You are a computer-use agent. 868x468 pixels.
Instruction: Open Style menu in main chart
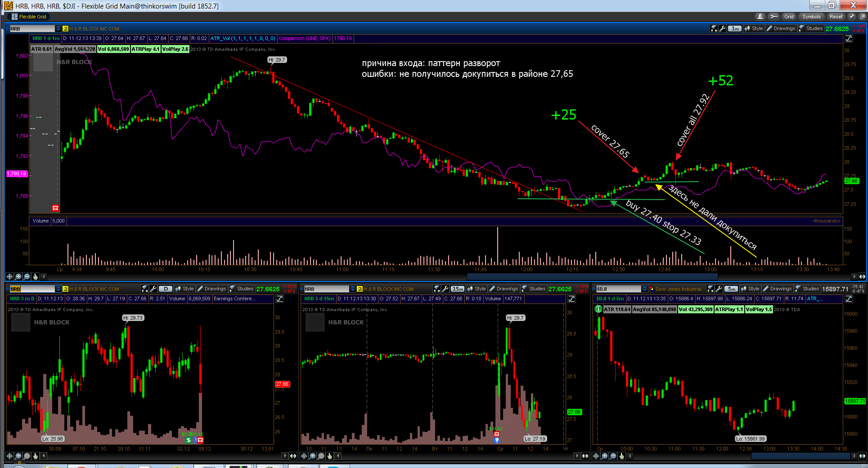point(754,28)
